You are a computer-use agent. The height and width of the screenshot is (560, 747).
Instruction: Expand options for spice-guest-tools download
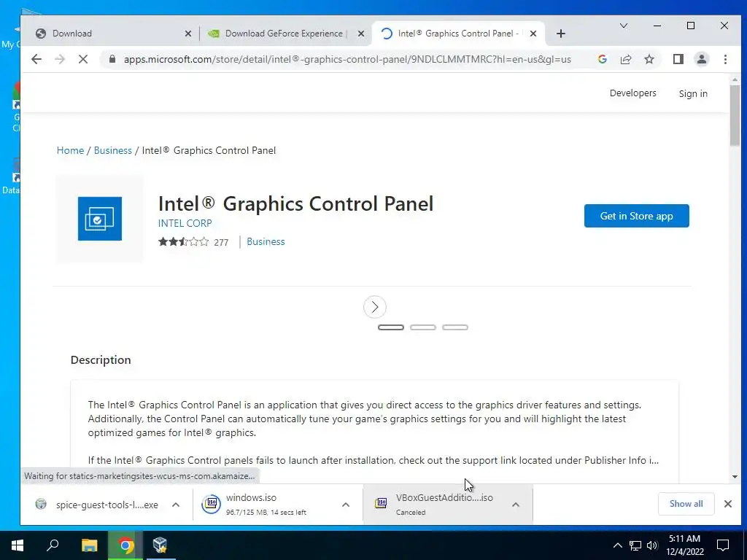(x=176, y=505)
